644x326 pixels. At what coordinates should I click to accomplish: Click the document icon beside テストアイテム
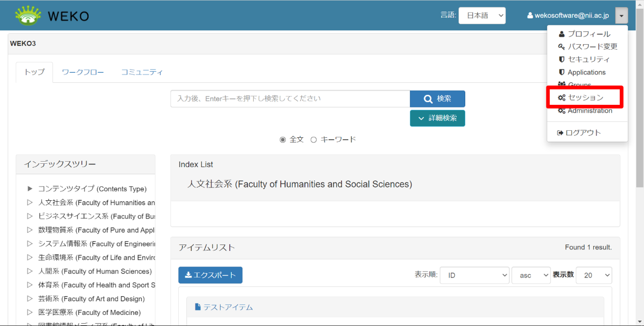coord(198,307)
